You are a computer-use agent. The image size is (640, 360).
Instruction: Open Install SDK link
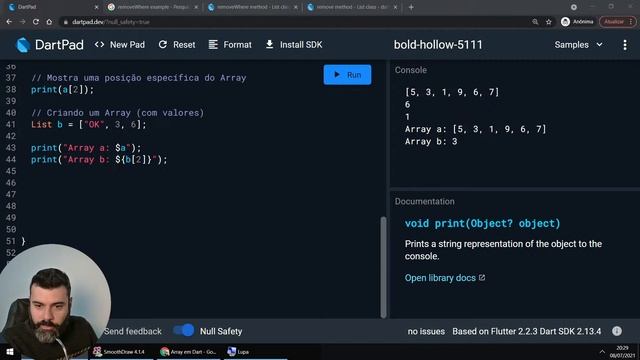coord(294,44)
